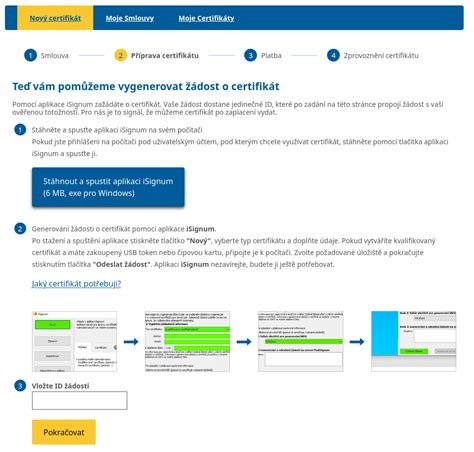Image resolution: width=474 pixels, height=452 pixels.
Task: Open fourth screenshot with blue panel
Action: 414,341
